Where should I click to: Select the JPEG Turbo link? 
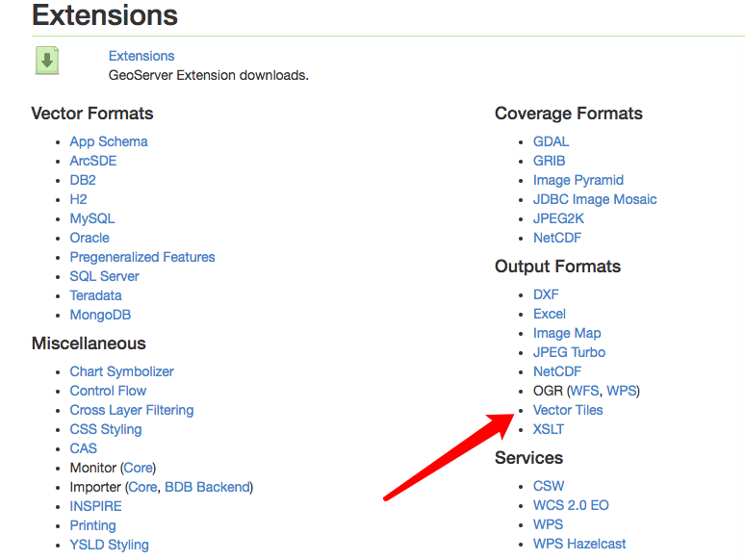coord(569,352)
